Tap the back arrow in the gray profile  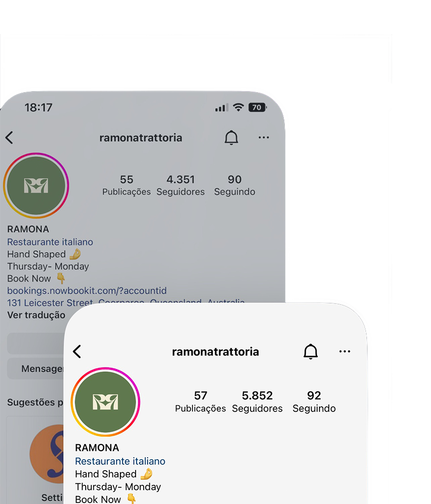click(9, 138)
